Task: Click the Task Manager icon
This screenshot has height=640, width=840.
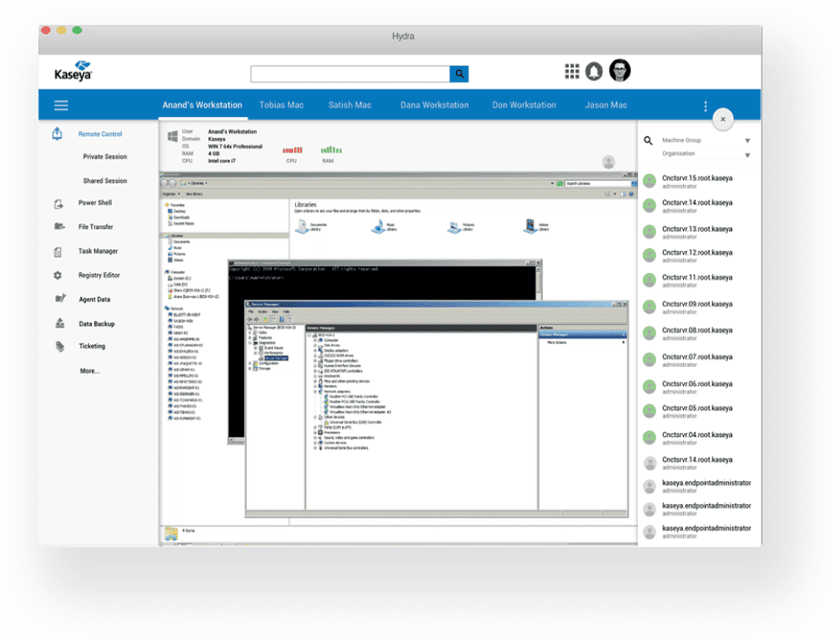Action: pyautogui.click(x=58, y=252)
